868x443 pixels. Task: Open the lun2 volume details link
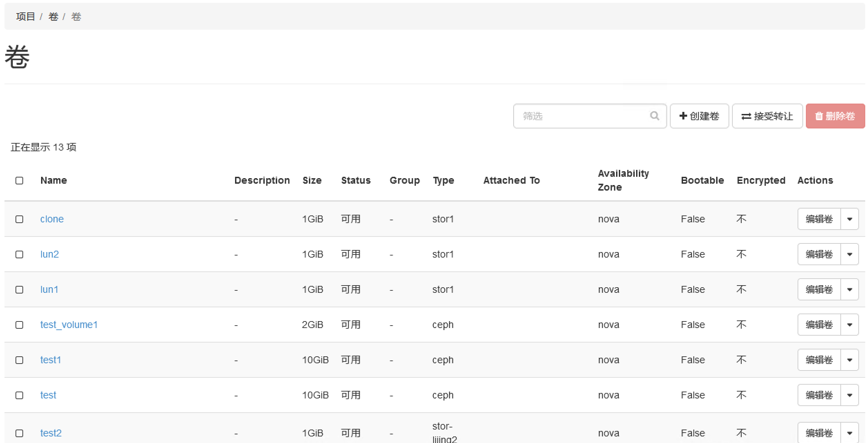pyautogui.click(x=49, y=254)
